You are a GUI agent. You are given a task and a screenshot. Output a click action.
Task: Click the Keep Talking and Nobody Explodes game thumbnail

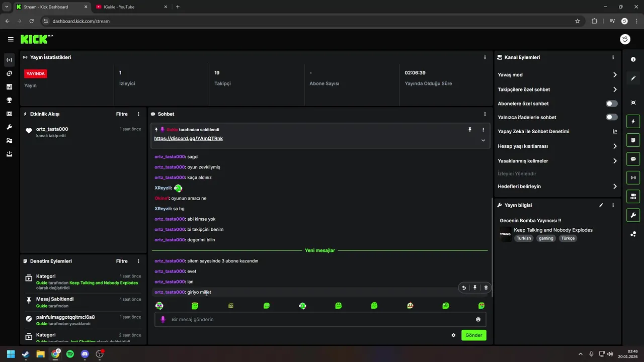pyautogui.click(x=505, y=234)
